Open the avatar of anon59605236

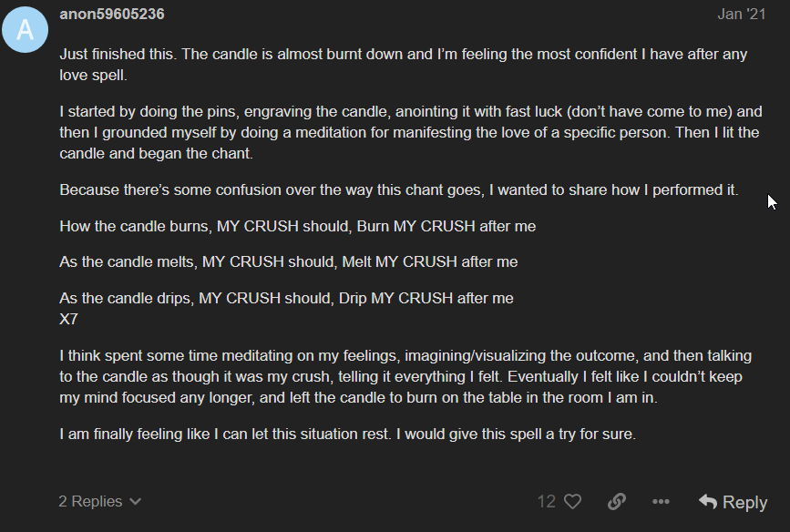(26, 30)
